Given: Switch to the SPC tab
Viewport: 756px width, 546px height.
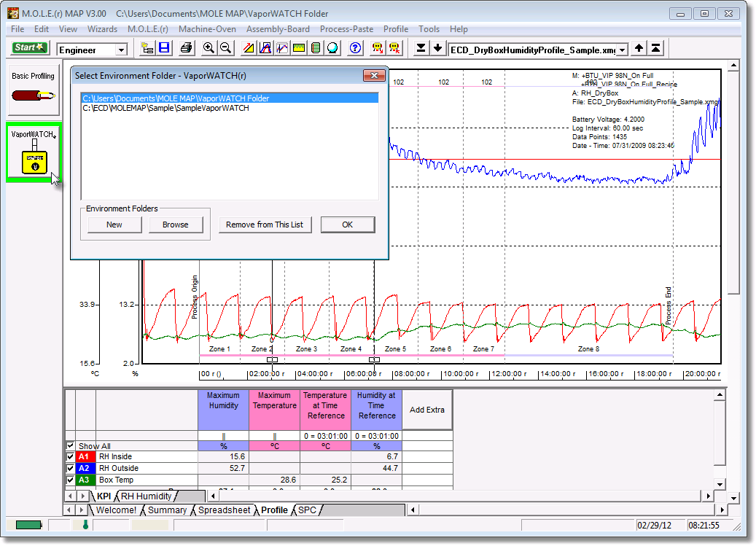Looking at the screenshot, I should click(307, 510).
